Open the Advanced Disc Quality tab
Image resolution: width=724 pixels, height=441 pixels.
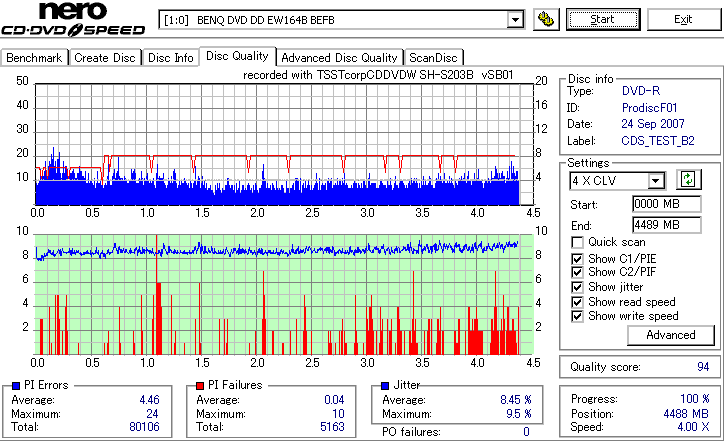click(x=339, y=58)
